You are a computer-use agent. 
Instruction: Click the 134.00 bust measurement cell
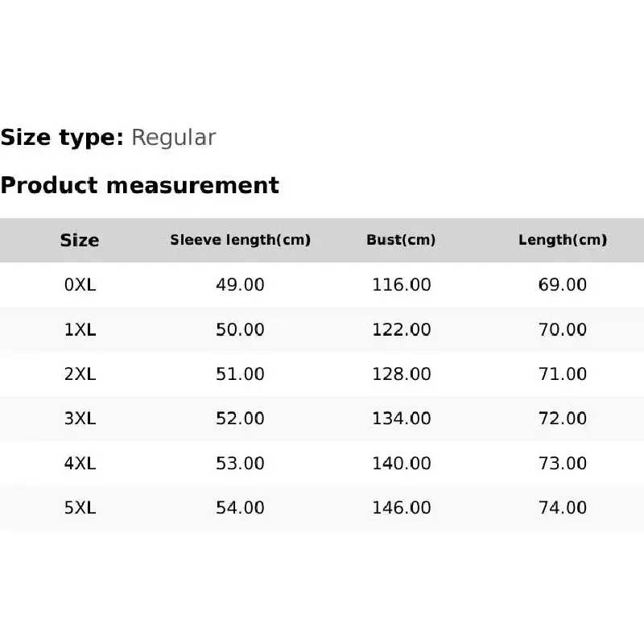401,419
